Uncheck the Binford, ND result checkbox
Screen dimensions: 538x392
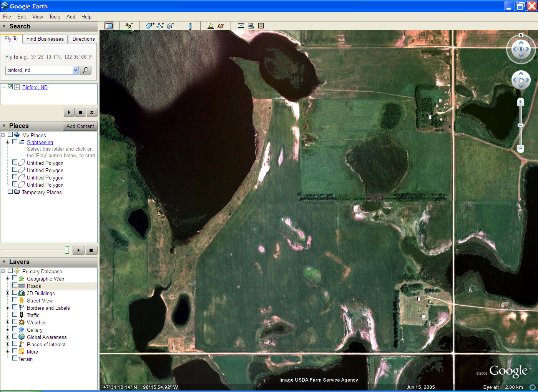click(x=10, y=87)
